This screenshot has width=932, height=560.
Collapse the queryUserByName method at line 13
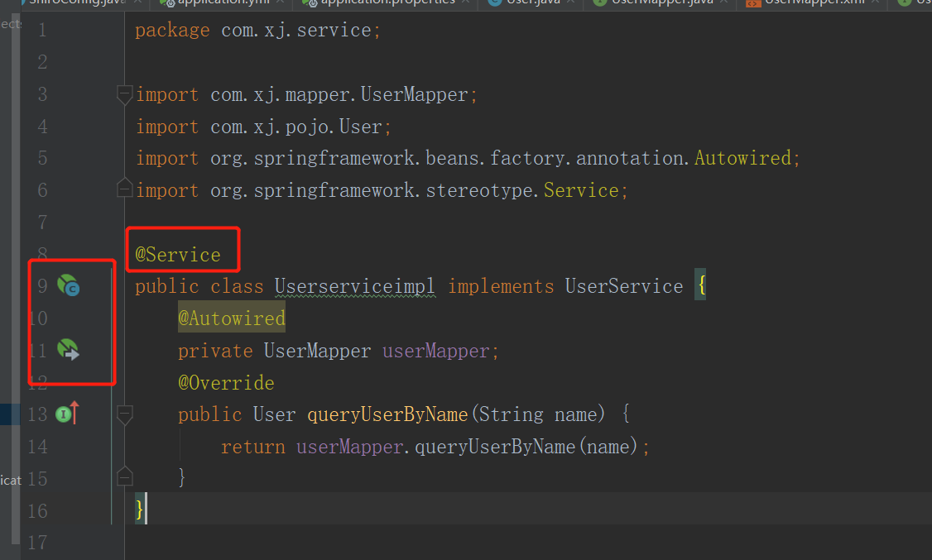coord(125,414)
